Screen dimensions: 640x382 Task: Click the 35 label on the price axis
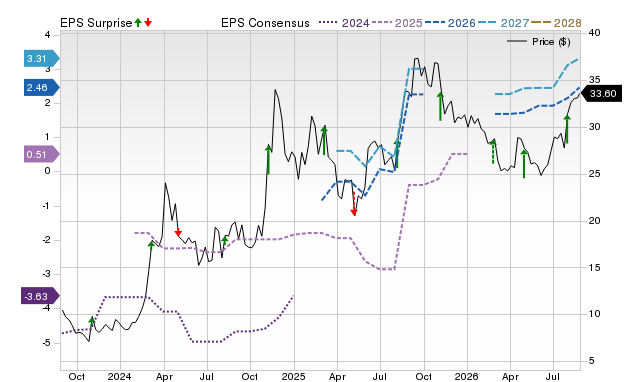(x=595, y=80)
